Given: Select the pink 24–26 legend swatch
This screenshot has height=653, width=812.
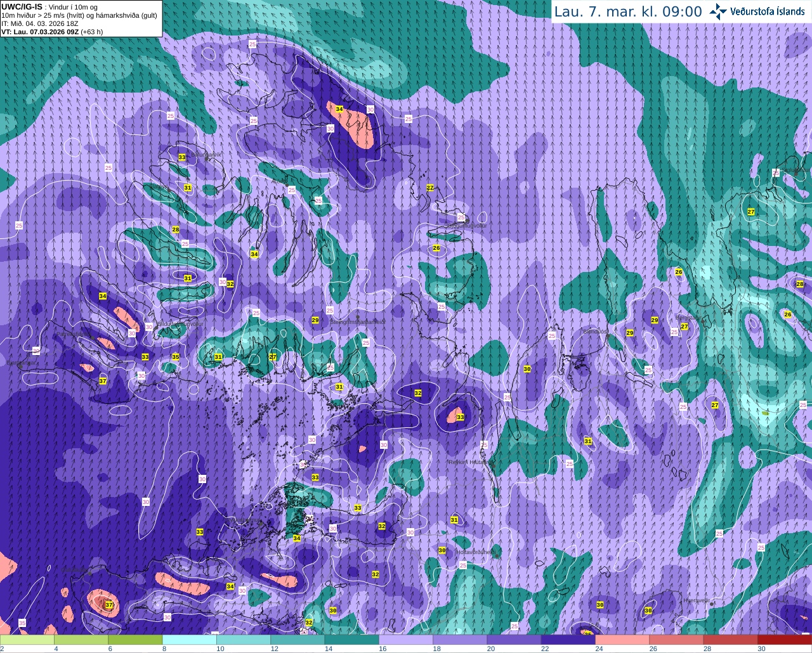Looking at the screenshot, I should (x=622, y=640).
